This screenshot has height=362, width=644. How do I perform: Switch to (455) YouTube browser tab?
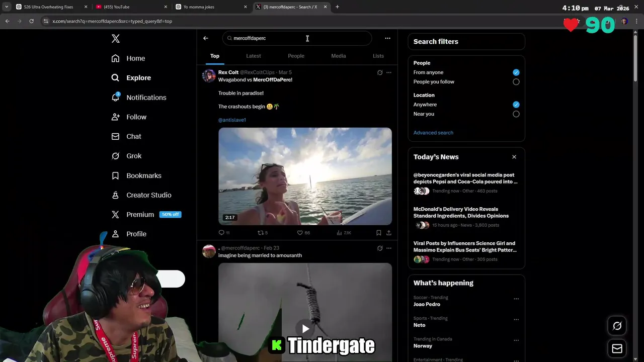[131, 7]
